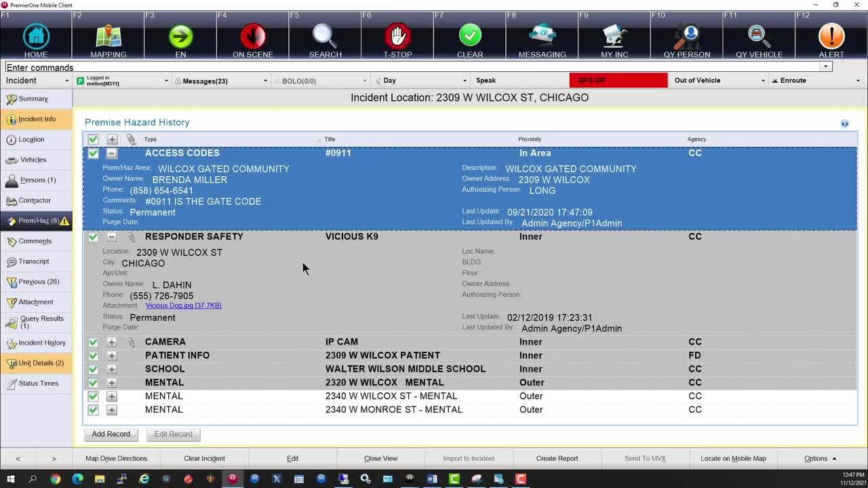The image size is (868, 488).
Task: Click the orange Alert icon
Action: (831, 37)
